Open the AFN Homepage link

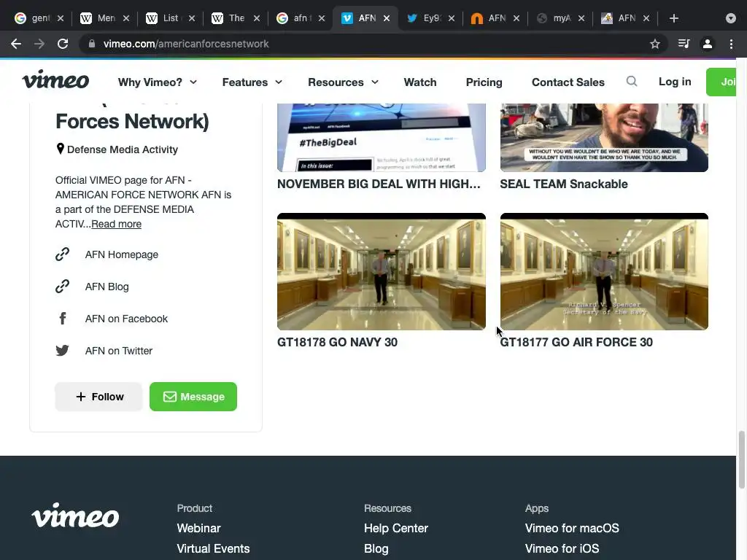coord(122,254)
